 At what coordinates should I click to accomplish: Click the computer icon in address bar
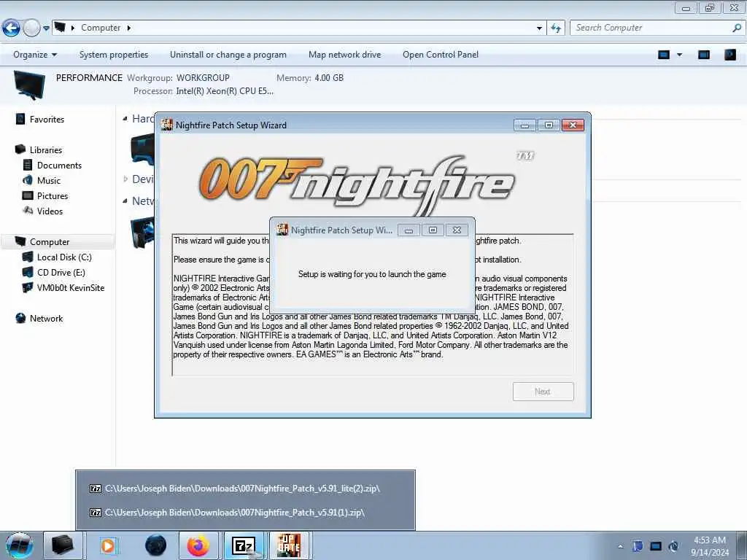pyautogui.click(x=60, y=27)
